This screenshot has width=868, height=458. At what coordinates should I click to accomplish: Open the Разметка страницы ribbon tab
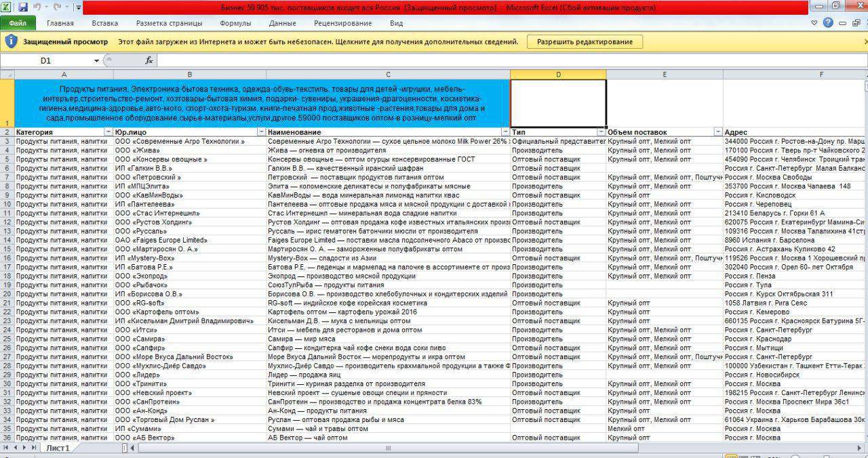pyautogui.click(x=169, y=23)
